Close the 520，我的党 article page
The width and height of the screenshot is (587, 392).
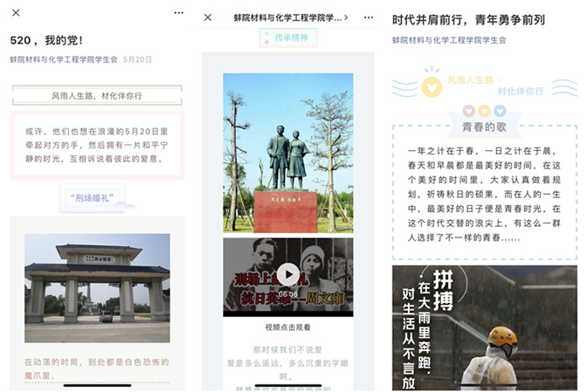point(16,13)
